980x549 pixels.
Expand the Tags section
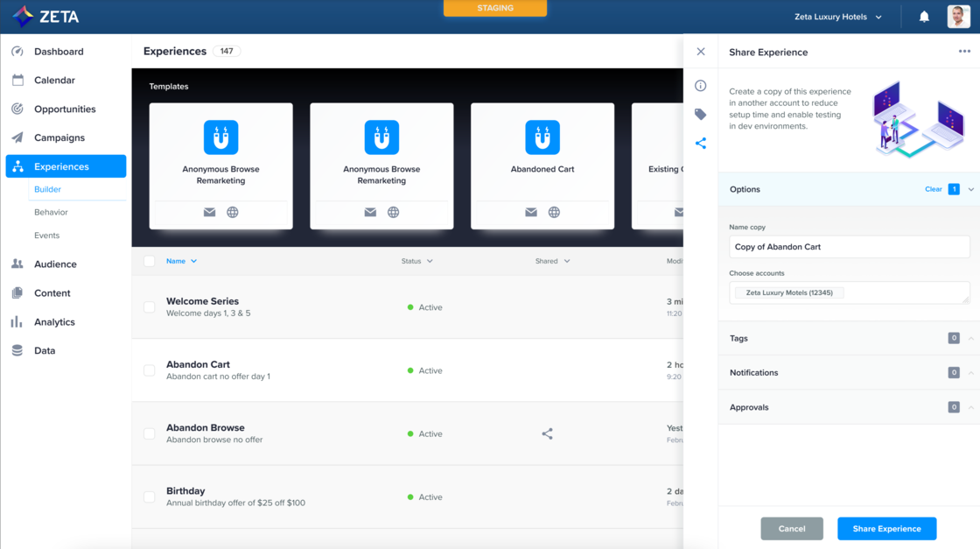970,338
